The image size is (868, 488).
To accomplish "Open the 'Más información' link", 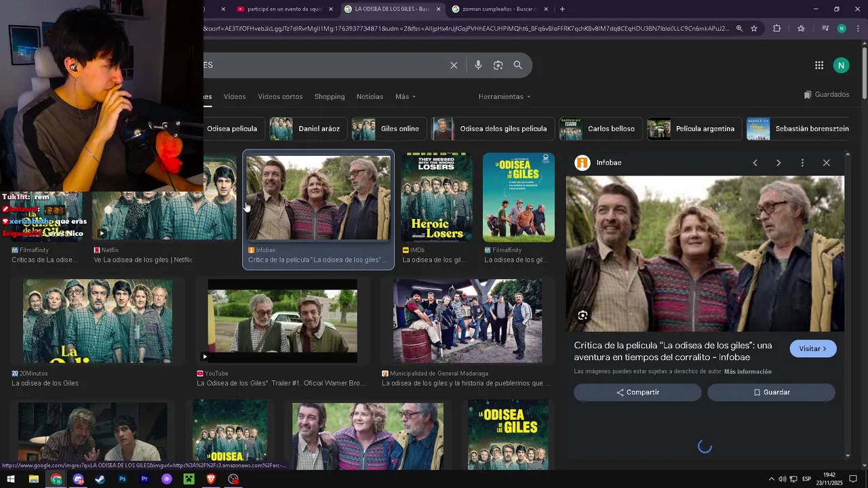I will click(748, 371).
